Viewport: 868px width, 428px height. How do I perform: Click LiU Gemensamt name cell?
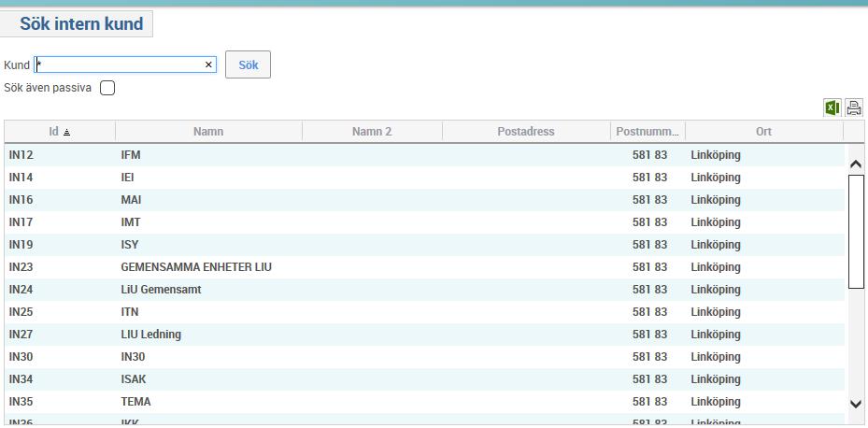pyautogui.click(x=161, y=290)
